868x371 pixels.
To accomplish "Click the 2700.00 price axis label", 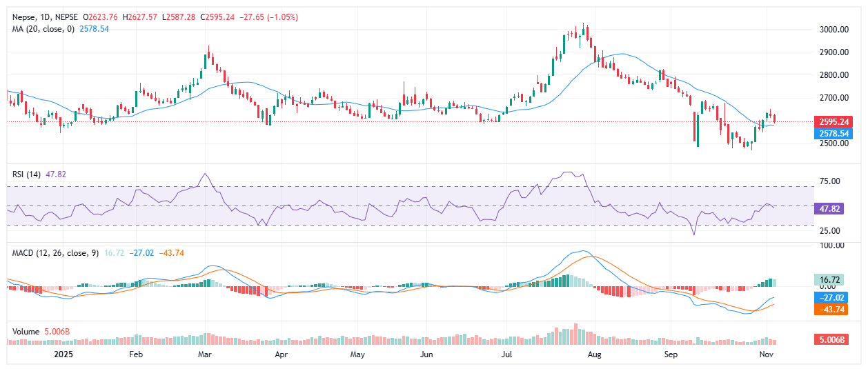I will click(x=833, y=98).
